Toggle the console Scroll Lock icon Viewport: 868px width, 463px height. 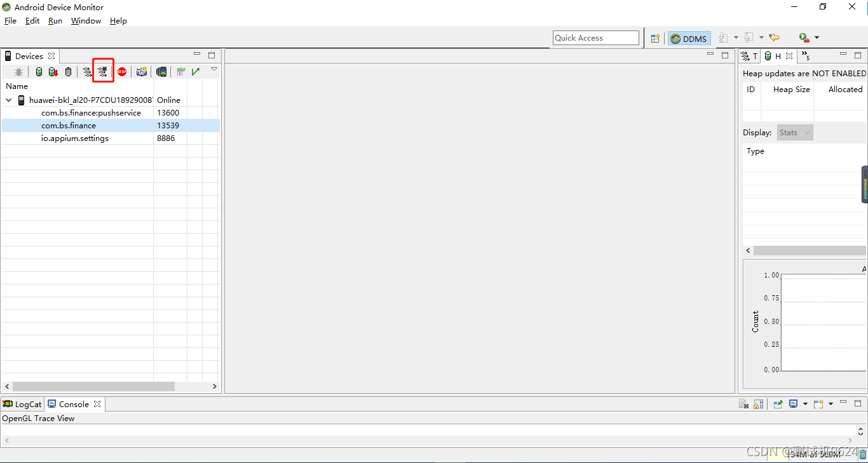pyautogui.click(x=758, y=404)
